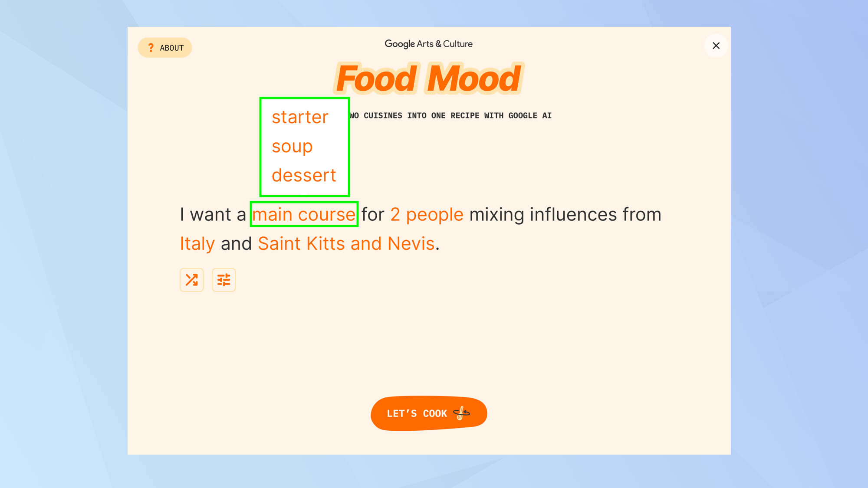Click the main course selector link
868x488 pixels.
coord(303,214)
